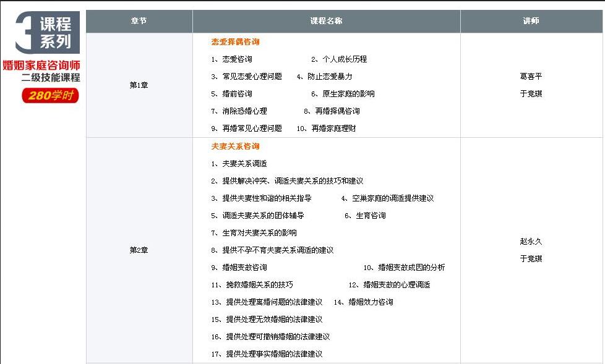Image resolution: width=605 pixels, height=364 pixels.
Task: Click 10、婚姻变故成因的分析 entry
Action: pos(404,268)
